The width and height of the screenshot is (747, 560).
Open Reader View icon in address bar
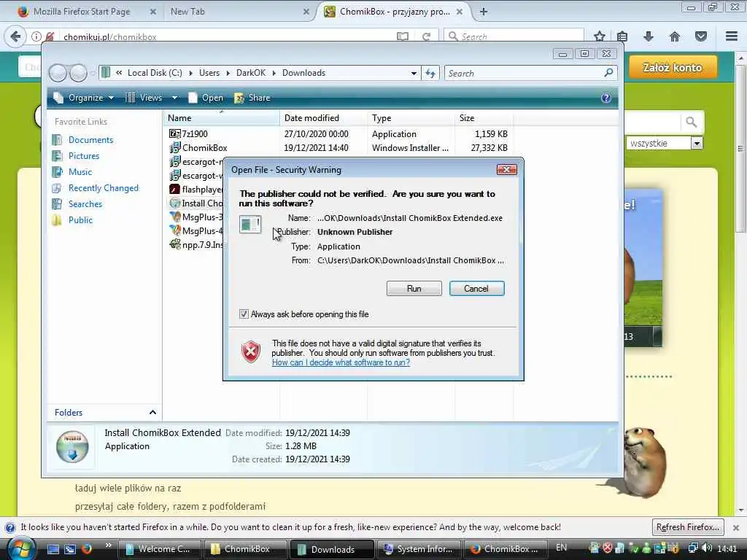[x=403, y=36]
